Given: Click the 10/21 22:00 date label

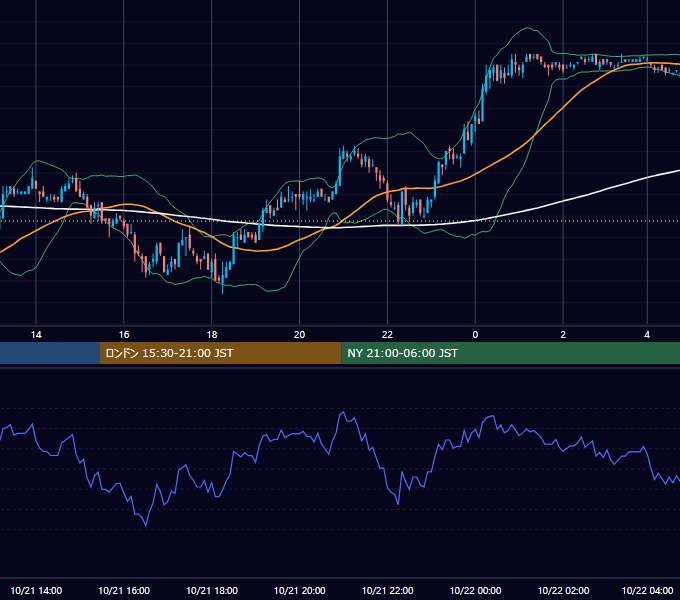Looking at the screenshot, I should tap(387, 590).
